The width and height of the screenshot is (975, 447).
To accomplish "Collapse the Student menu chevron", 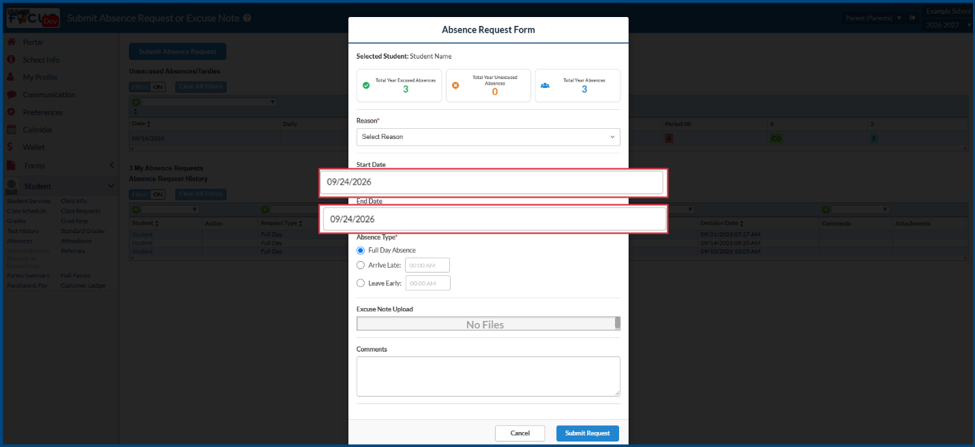I will pyautogui.click(x=111, y=186).
